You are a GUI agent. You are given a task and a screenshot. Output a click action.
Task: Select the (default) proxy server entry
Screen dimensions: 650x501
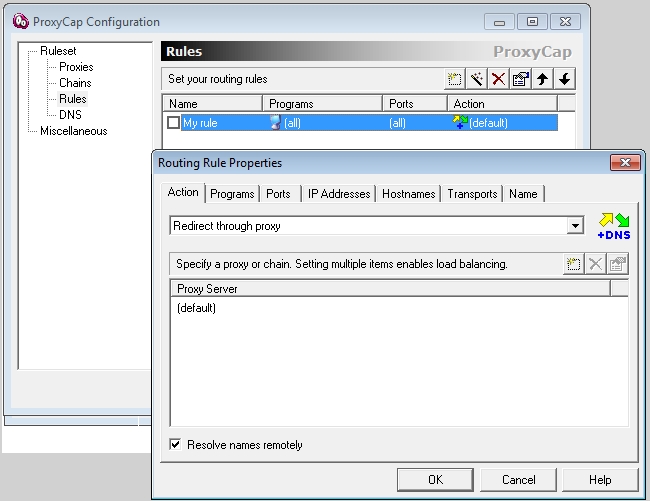[x=197, y=308]
